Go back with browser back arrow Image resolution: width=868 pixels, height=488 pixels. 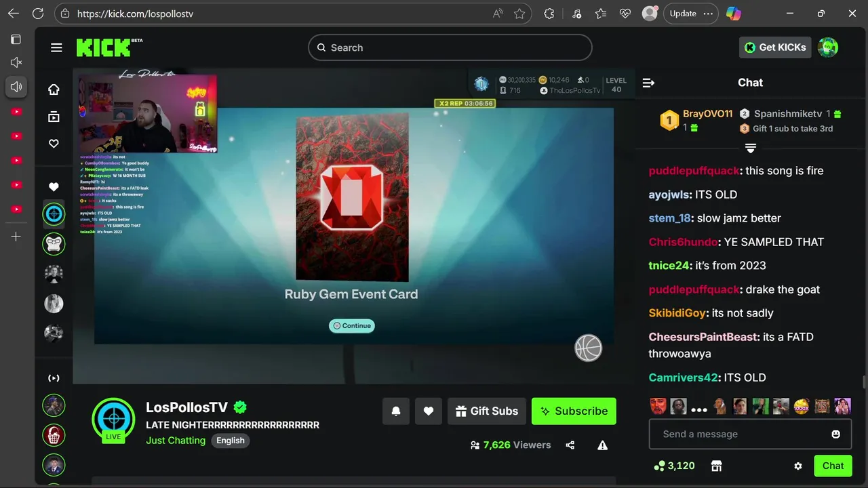pos(14,14)
